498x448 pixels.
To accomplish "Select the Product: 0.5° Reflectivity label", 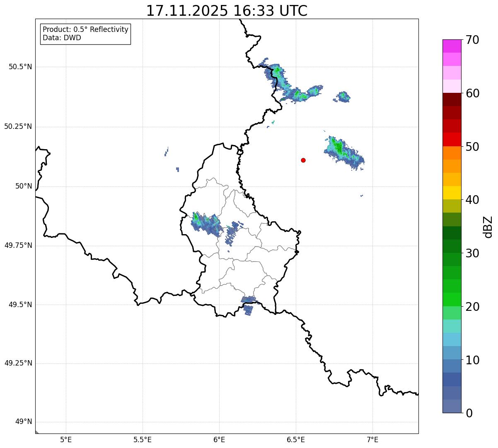I will pos(86,30).
